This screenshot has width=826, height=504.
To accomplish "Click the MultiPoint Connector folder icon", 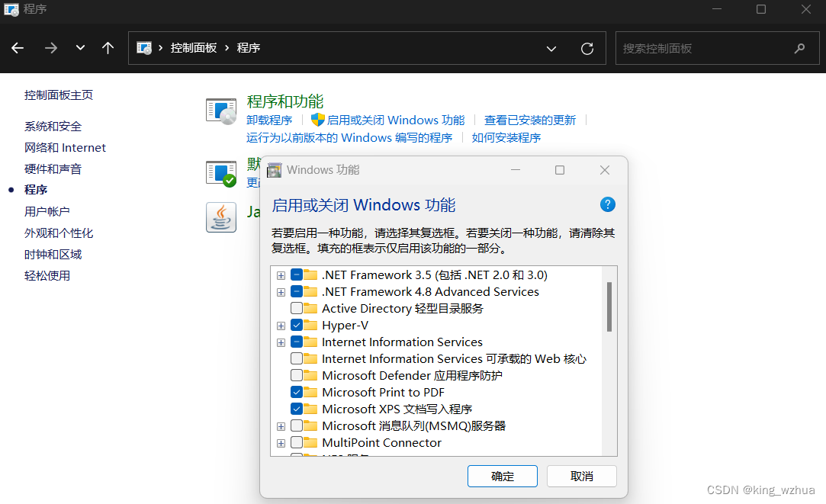I will tap(310, 442).
